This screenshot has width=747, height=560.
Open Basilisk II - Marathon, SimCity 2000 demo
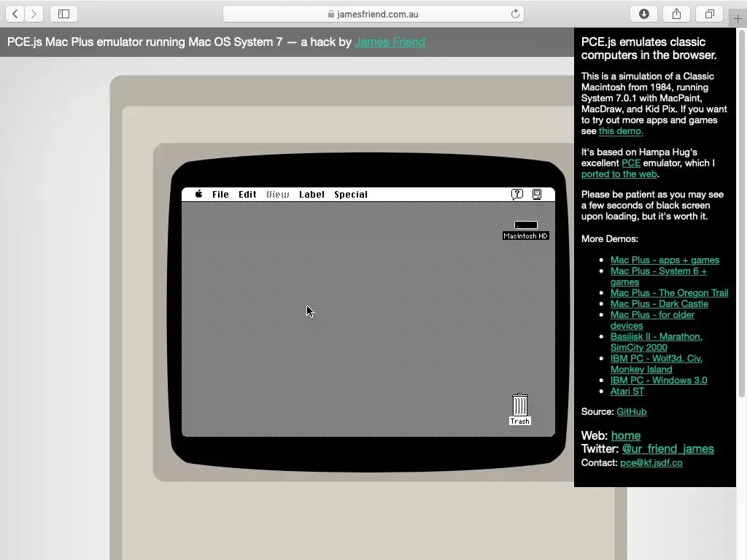[x=657, y=342]
